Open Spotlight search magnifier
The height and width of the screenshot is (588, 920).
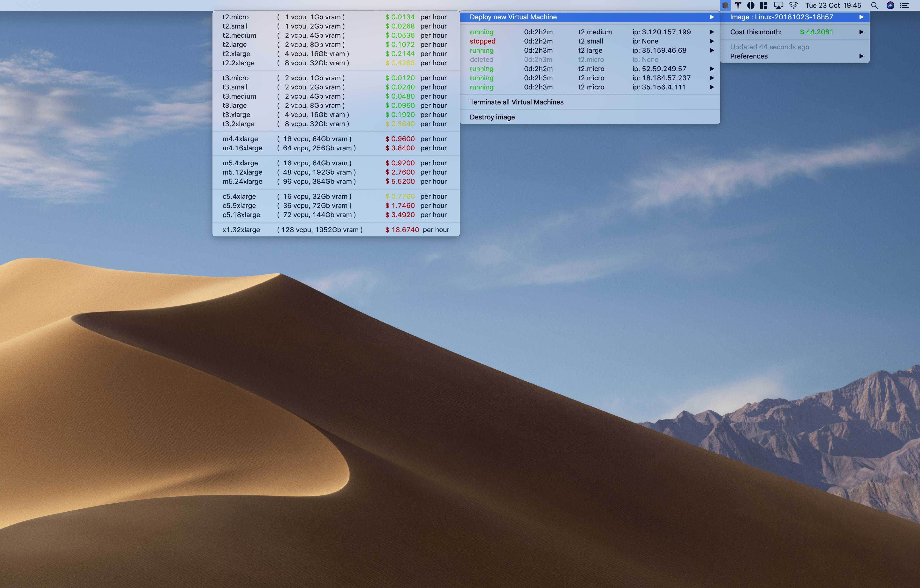click(x=874, y=5)
